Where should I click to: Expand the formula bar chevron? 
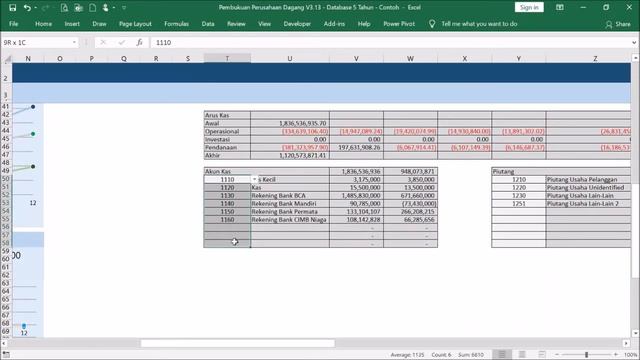pos(634,42)
